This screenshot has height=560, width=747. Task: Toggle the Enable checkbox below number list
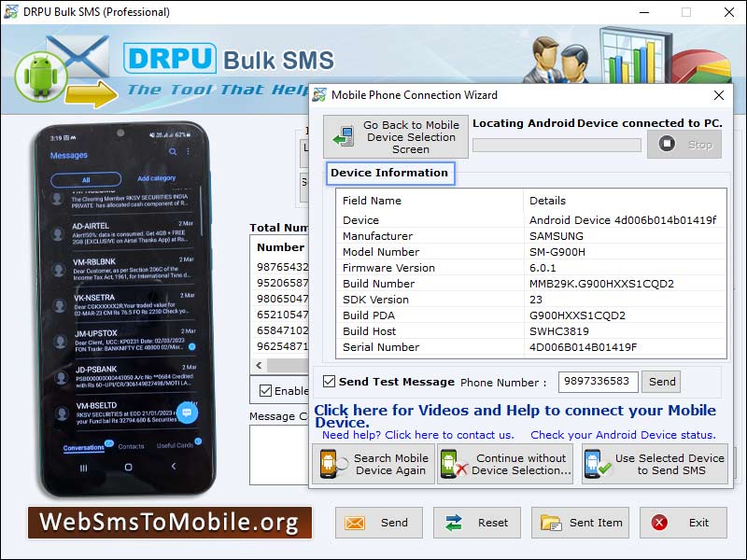coord(266,390)
